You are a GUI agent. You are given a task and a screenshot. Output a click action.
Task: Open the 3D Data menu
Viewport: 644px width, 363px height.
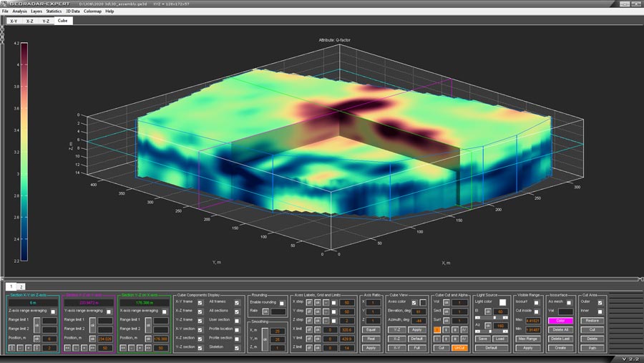tap(72, 11)
